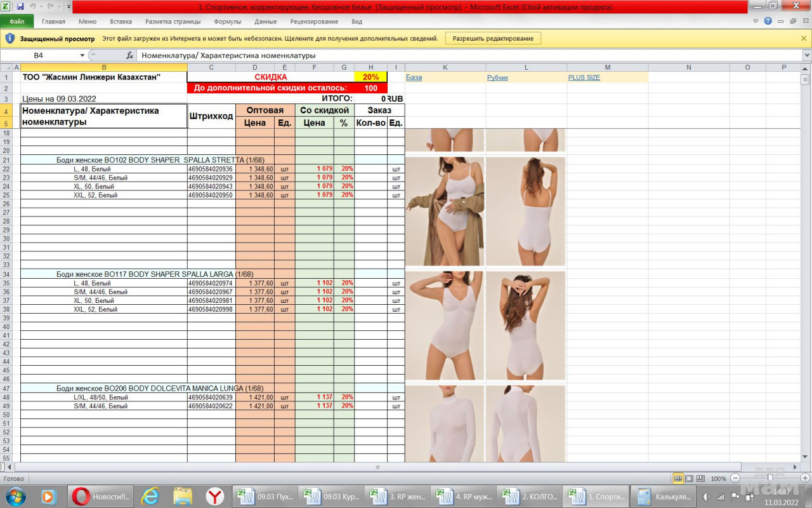Click Разрешить редактирование button

tap(493, 38)
